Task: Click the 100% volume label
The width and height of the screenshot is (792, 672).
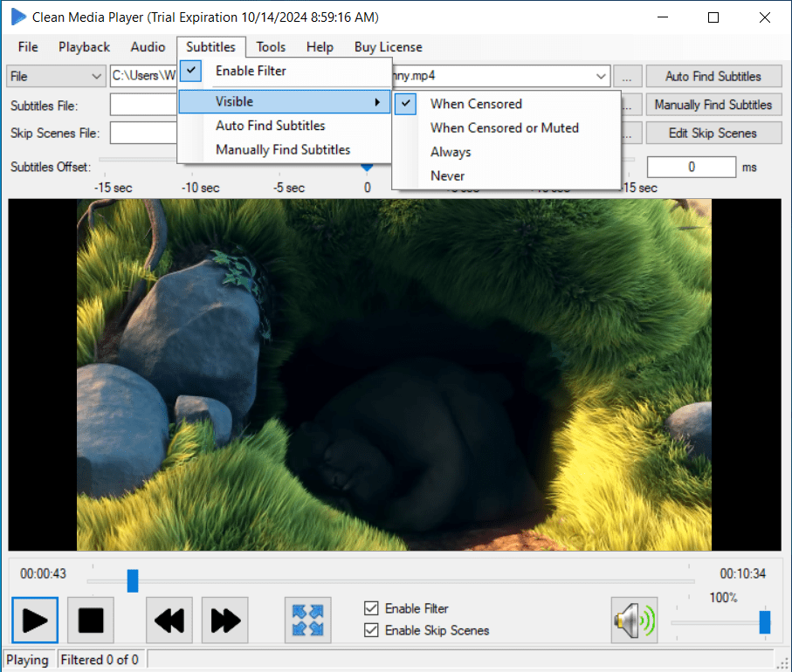Action: (x=723, y=598)
